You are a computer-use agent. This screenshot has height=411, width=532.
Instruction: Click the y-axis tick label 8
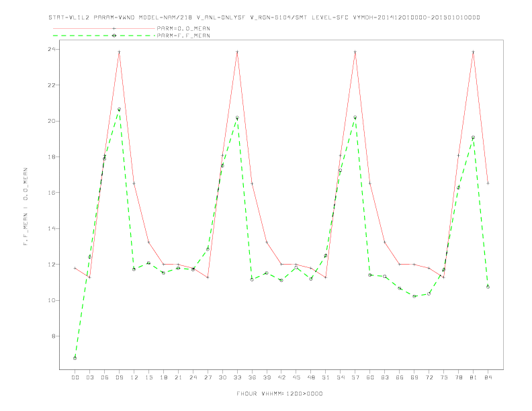coord(54,336)
